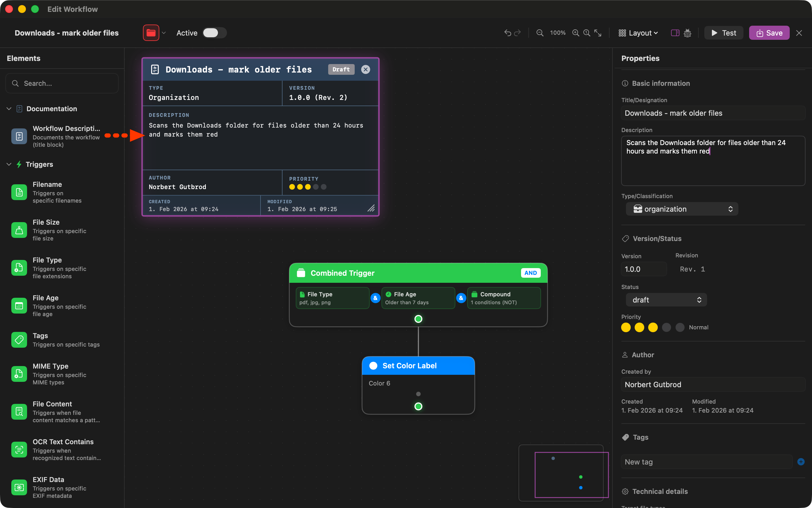This screenshot has height=508, width=812.
Task: Collapse the Triggers section
Action: click(x=9, y=164)
